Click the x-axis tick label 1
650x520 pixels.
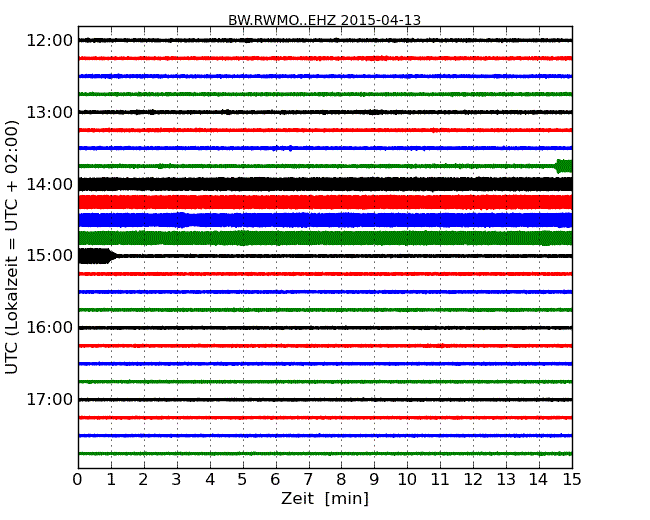click(x=111, y=480)
